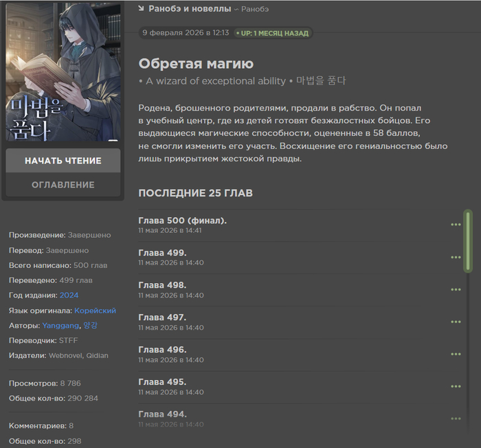
Task: Visit the author Yanggang page
Action: click(x=60, y=326)
